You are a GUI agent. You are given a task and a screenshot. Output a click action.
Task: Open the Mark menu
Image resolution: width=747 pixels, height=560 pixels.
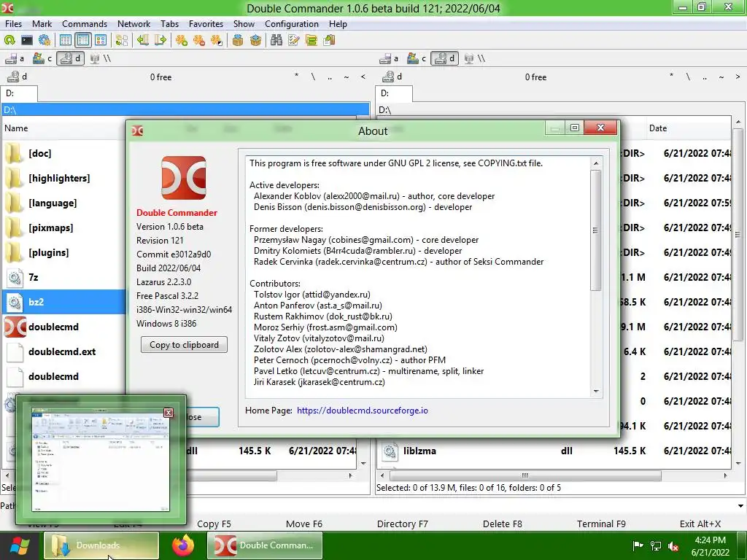coord(42,24)
